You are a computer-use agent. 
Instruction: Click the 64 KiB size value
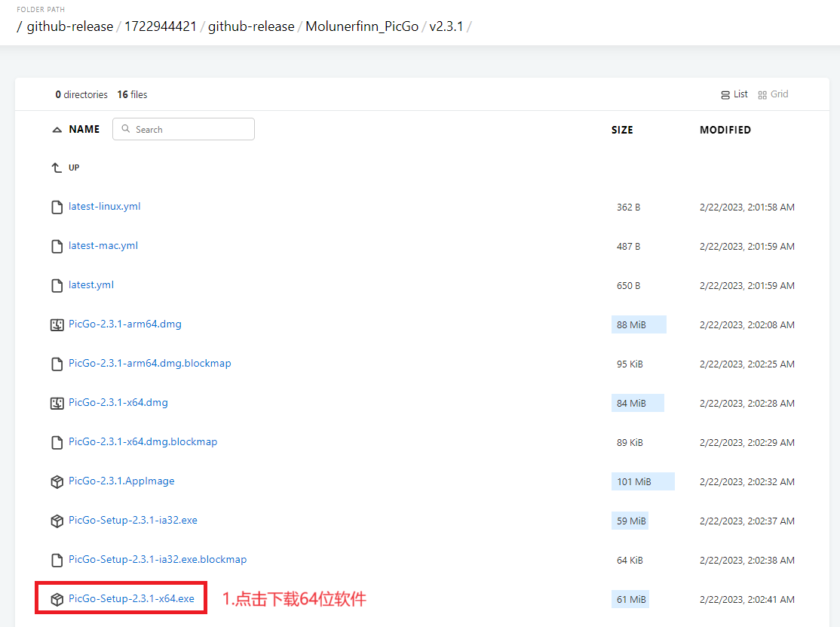pyautogui.click(x=630, y=560)
